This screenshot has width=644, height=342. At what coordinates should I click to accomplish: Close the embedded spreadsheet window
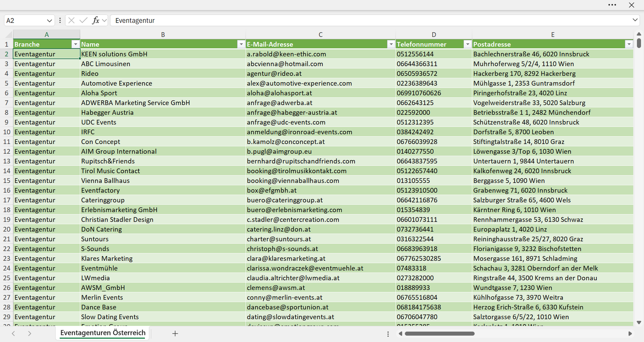coord(631,5)
